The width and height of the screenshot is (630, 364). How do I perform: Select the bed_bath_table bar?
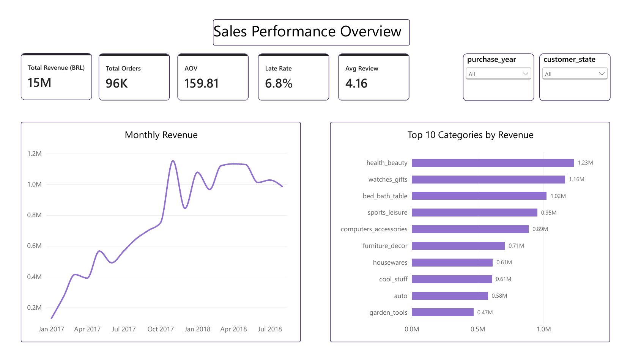coord(479,196)
